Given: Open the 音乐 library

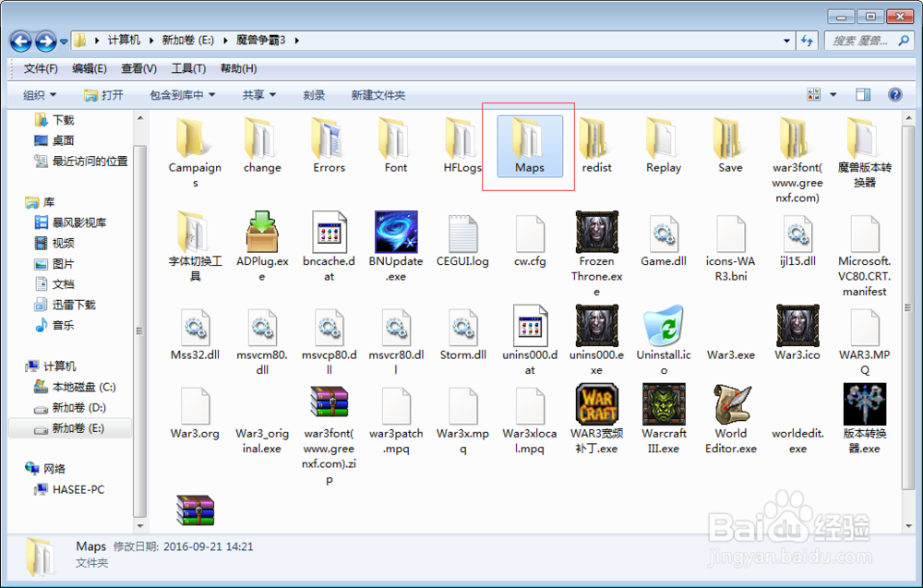Looking at the screenshot, I should 54,326.
